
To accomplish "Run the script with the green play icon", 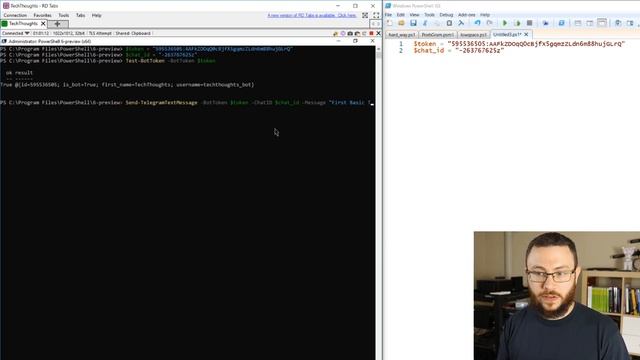I will click(505, 23).
